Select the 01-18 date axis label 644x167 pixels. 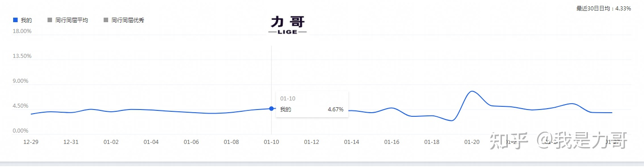(432, 142)
